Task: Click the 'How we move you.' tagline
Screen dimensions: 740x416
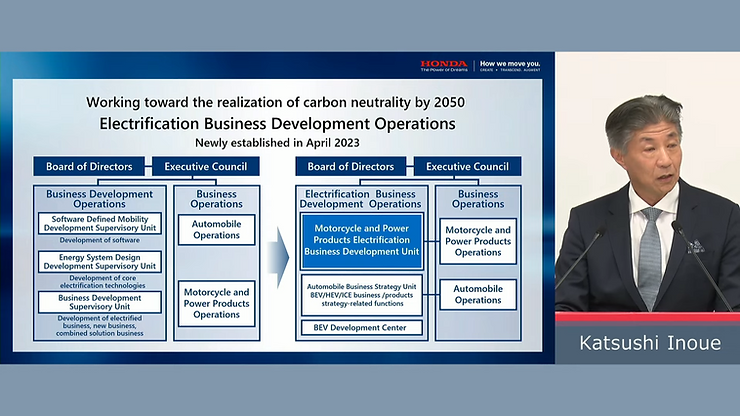Action: 510,66
